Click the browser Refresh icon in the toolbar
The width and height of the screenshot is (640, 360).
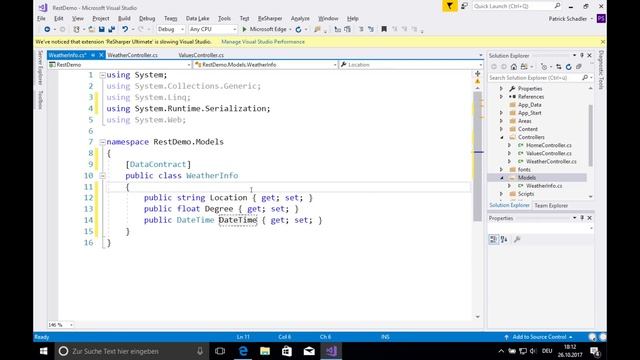tap(298, 29)
